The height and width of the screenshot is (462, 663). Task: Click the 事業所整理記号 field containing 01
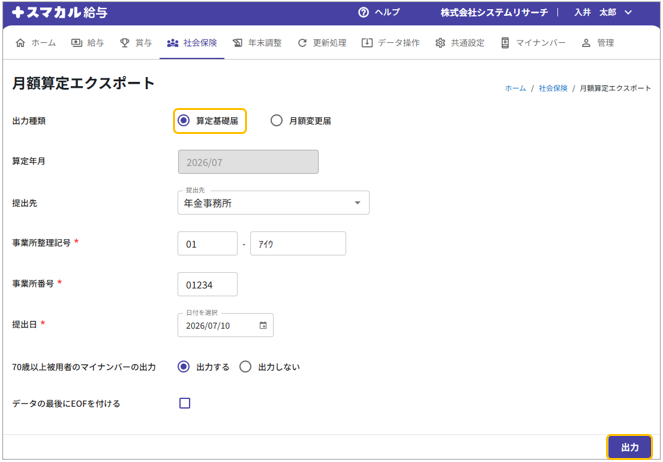208,243
